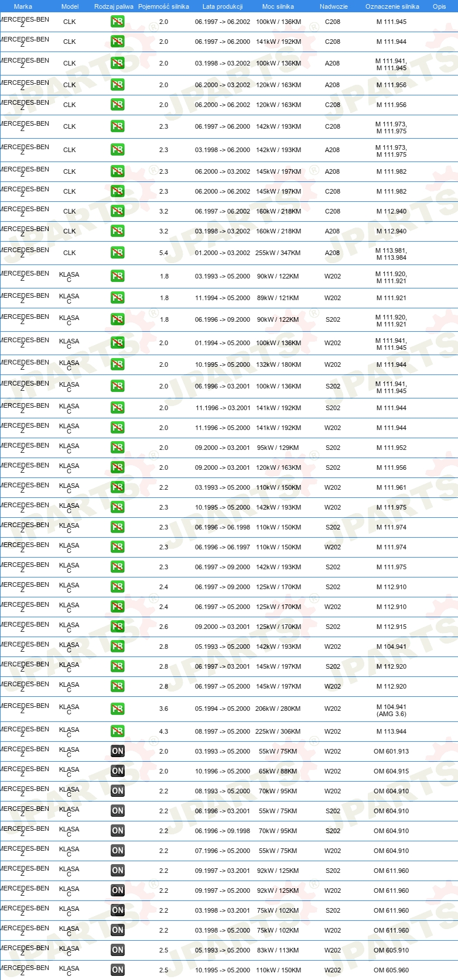Image resolution: width=458 pixels, height=980 pixels.
Task: Select petrol icon in Klasa C 1.8 89kW row
Action: click(117, 298)
